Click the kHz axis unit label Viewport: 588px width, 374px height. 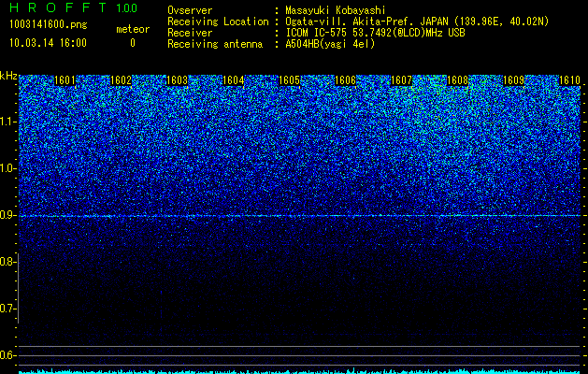[x=8, y=76]
